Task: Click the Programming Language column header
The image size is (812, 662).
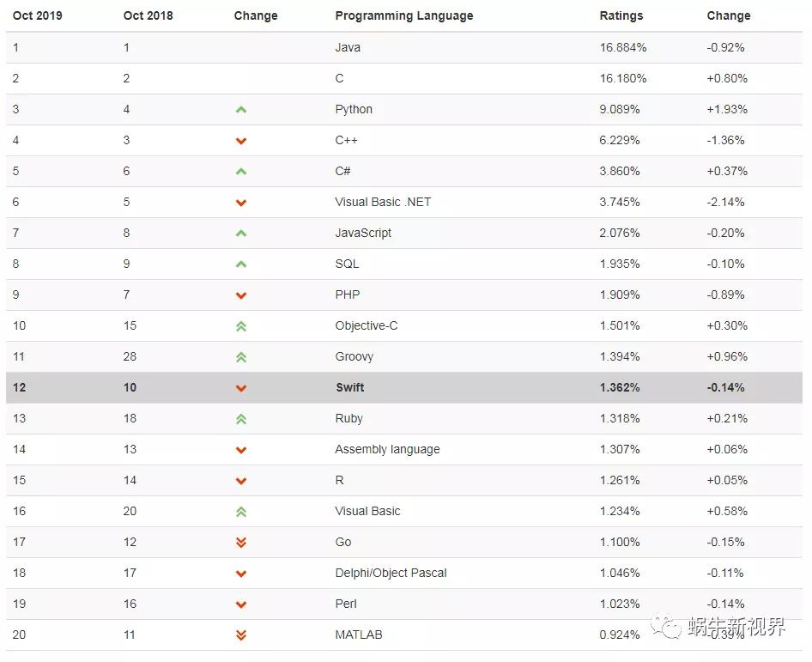Action: [x=403, y=15]
